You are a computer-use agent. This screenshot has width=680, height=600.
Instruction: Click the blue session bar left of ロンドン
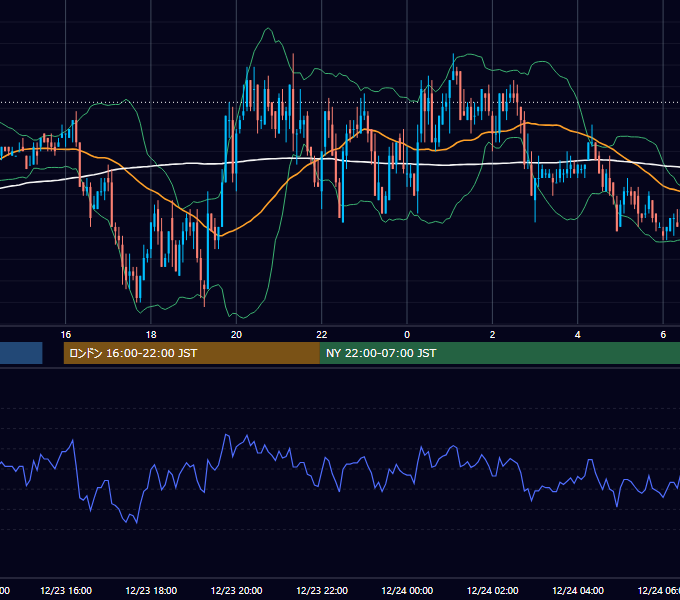tap(21, 353)
